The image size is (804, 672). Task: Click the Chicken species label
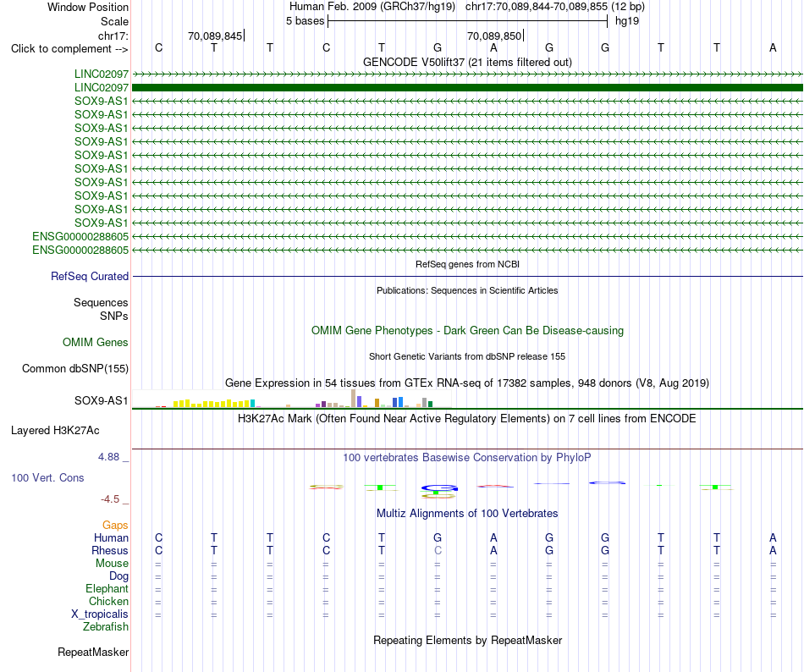108,601
